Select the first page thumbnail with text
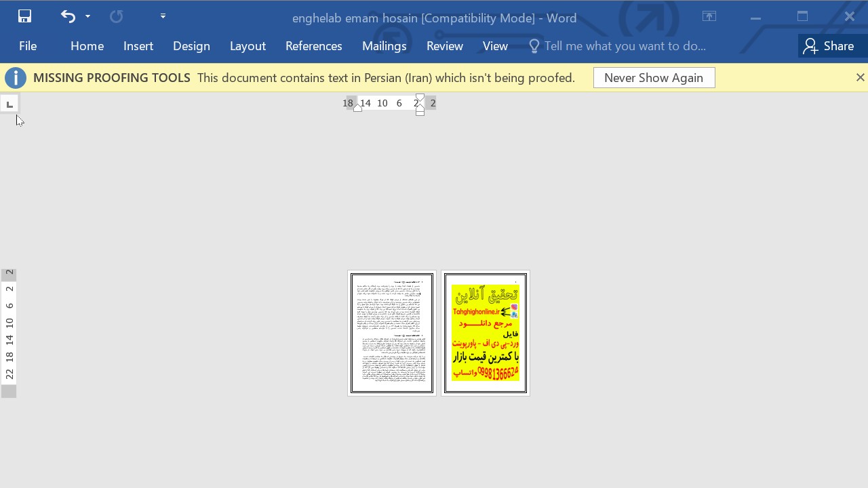This screenshot has width=868, height=488. tap(392, 333)
